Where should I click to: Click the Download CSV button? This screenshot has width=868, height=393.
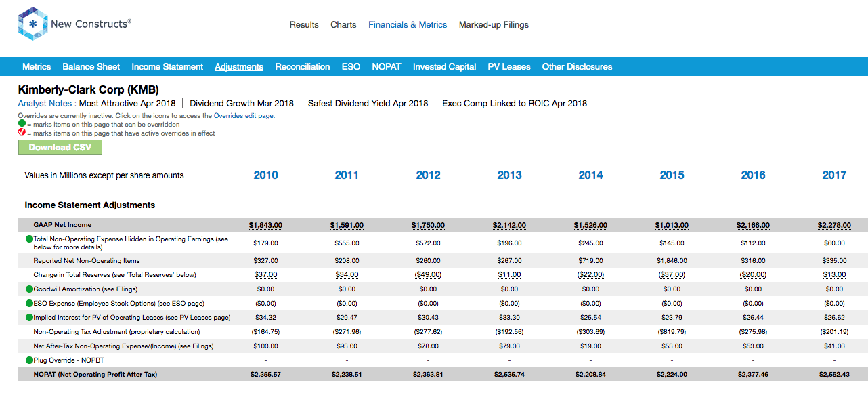(x=60, y=147)
